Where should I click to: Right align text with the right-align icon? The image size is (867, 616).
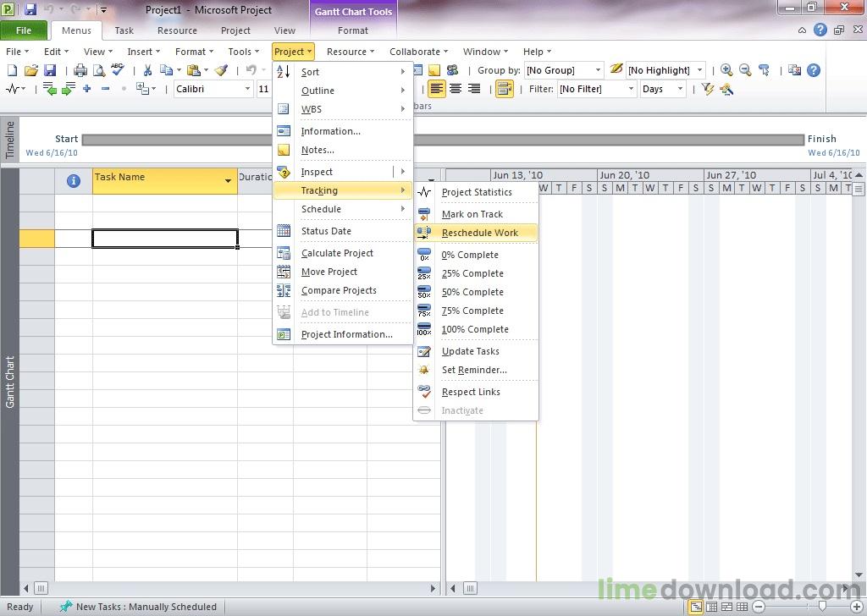(474, 89)
